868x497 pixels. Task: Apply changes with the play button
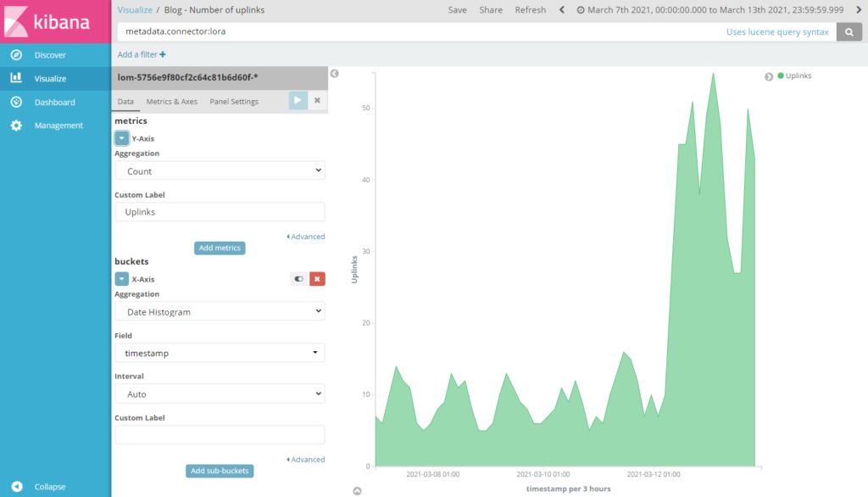(x=298, y=100)
